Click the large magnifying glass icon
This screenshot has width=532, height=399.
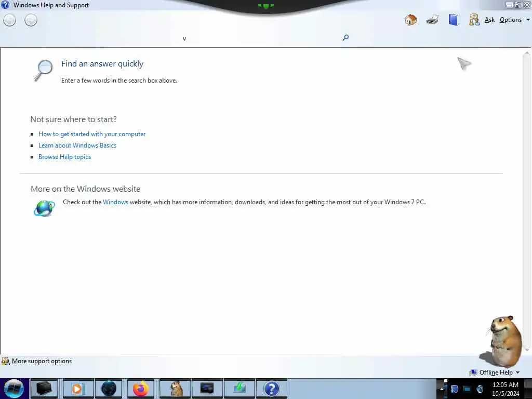point(43,70)
